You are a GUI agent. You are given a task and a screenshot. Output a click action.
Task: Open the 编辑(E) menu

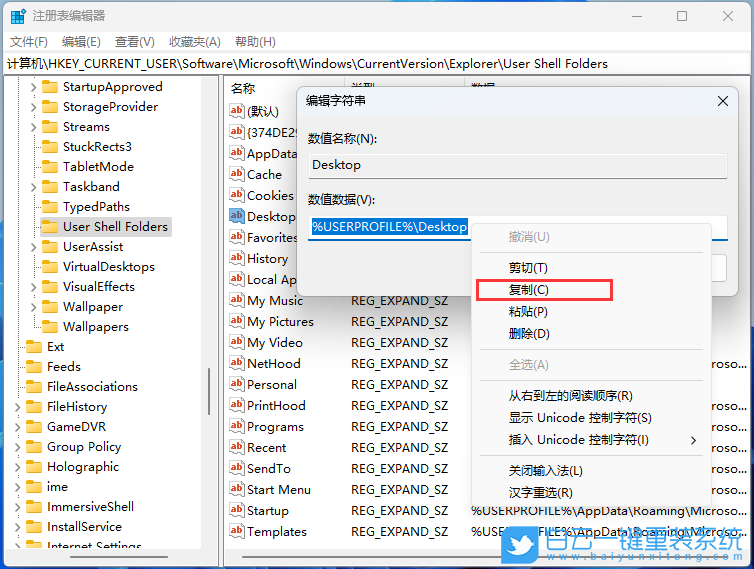coord(81,41)
